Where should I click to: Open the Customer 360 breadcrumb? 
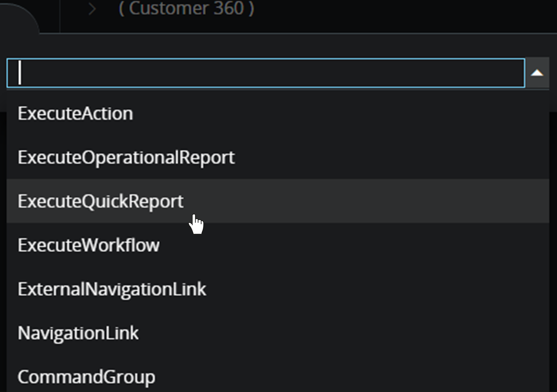click(x=186, y=8)
